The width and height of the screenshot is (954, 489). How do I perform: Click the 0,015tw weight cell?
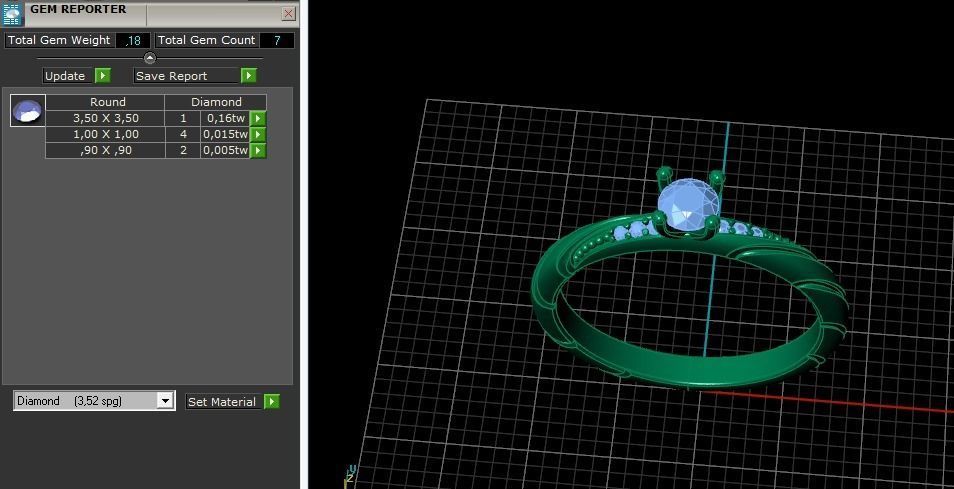226,134
